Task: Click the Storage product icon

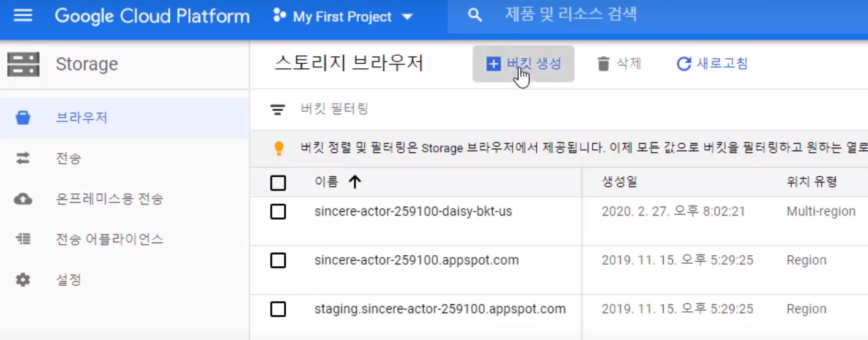Action: [x=23, y=64]
